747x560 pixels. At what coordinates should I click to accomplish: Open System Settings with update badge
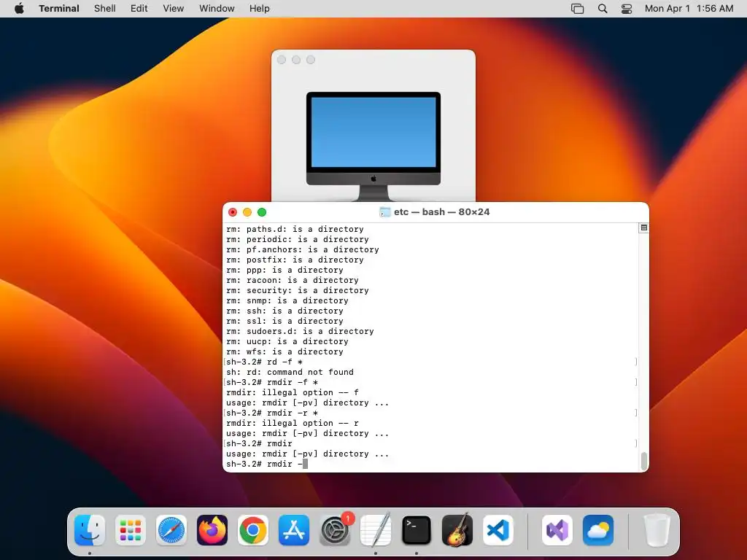pos(335,530)
